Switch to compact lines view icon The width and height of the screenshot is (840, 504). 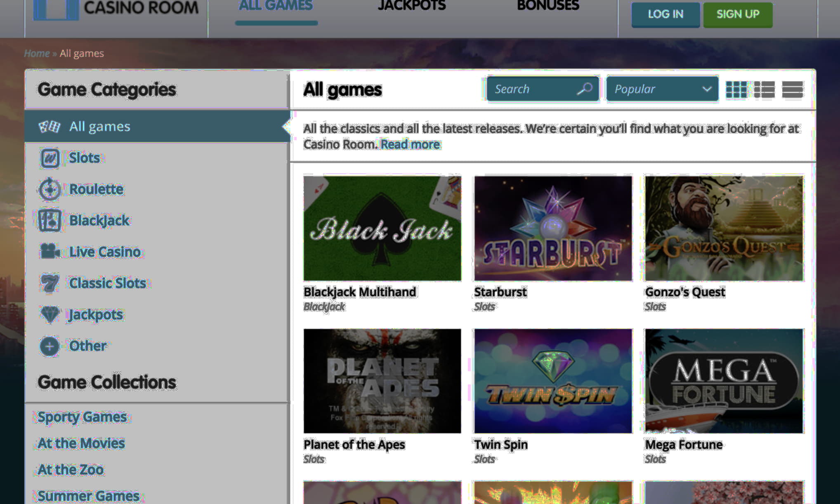tap(792, 89)
